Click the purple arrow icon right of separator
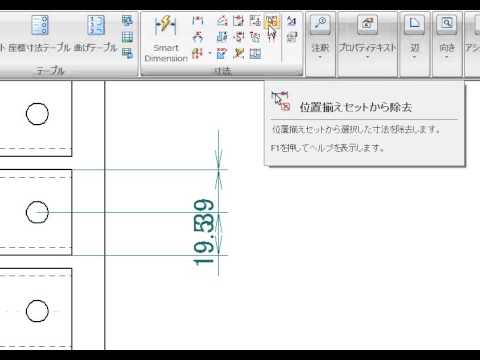480x360 pixels. (292, 21)
